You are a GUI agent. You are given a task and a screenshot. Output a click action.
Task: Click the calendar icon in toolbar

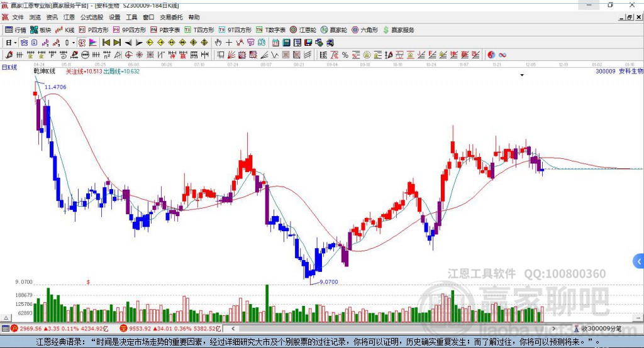click(x=275, y=43)
